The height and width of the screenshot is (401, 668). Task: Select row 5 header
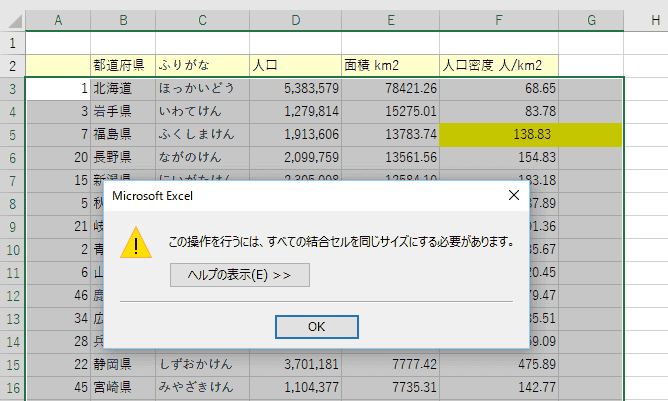pos(13,135)
